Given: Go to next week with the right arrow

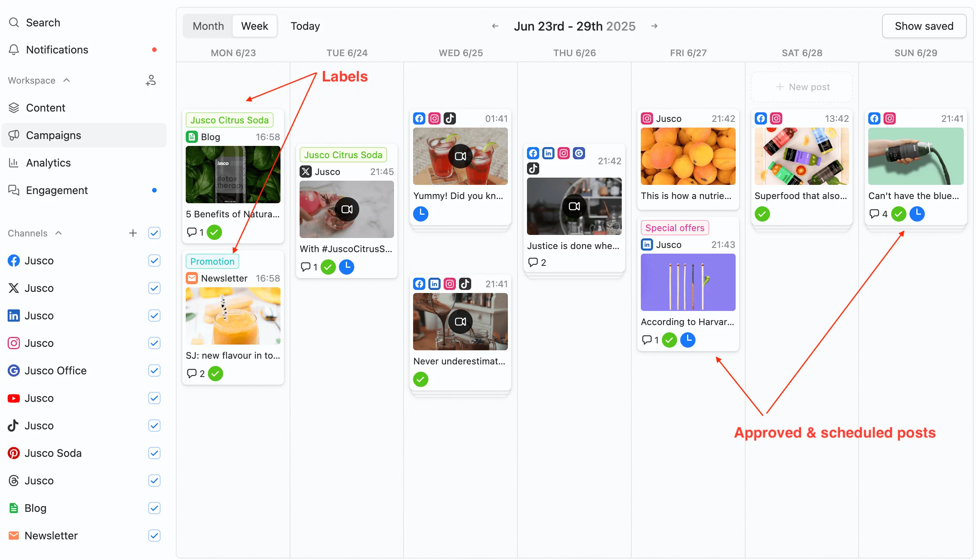Looking at the screenshot, I should click(x=654, y=26).
